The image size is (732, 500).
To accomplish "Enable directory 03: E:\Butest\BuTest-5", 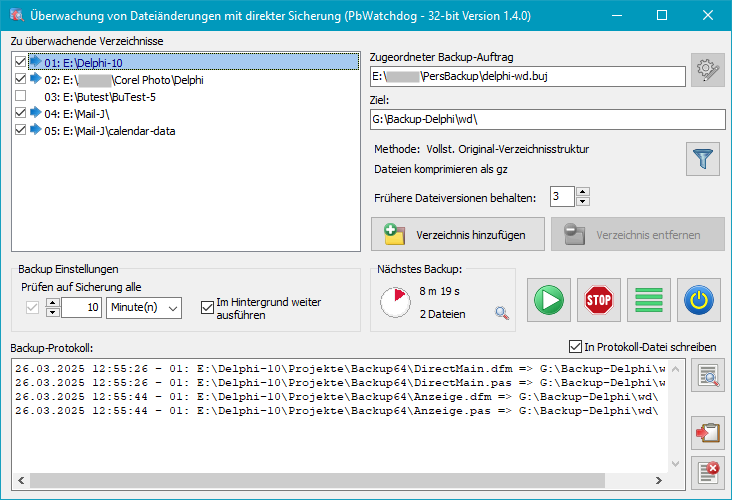I will [21, 96].
